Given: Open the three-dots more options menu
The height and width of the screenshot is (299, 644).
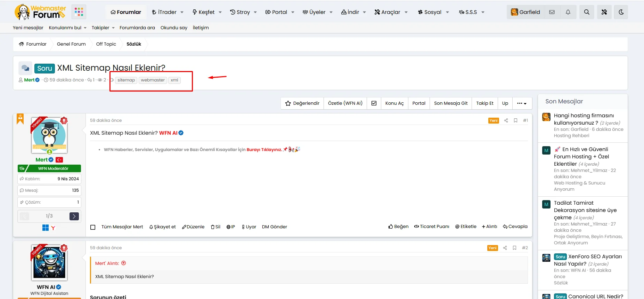Looking at the screenshot, I should 522,103.
